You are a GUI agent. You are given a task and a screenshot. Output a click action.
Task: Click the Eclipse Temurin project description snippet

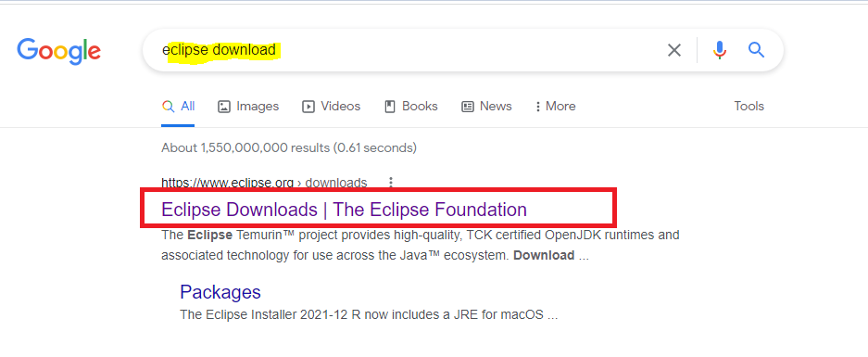coord(421,246)
